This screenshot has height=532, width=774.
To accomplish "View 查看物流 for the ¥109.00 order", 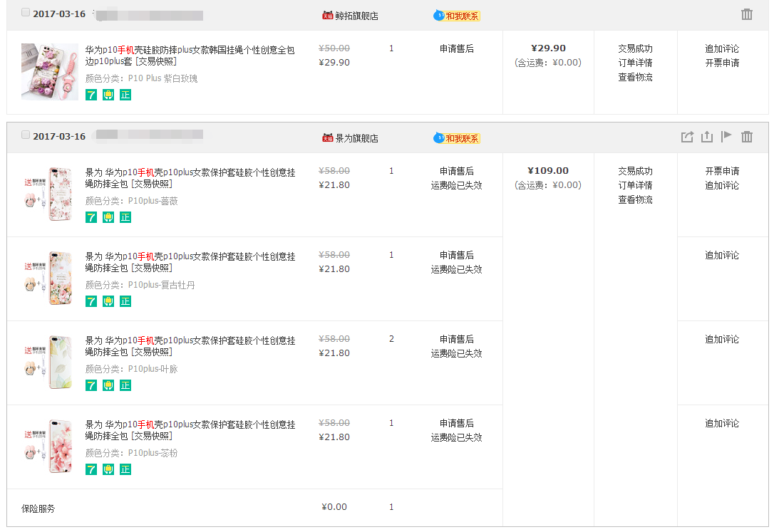I will click(x=635, y=199).
